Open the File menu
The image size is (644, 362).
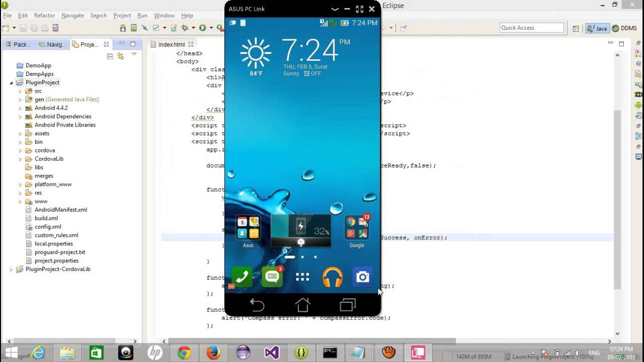pyautogui.click(x=8, y=16)
